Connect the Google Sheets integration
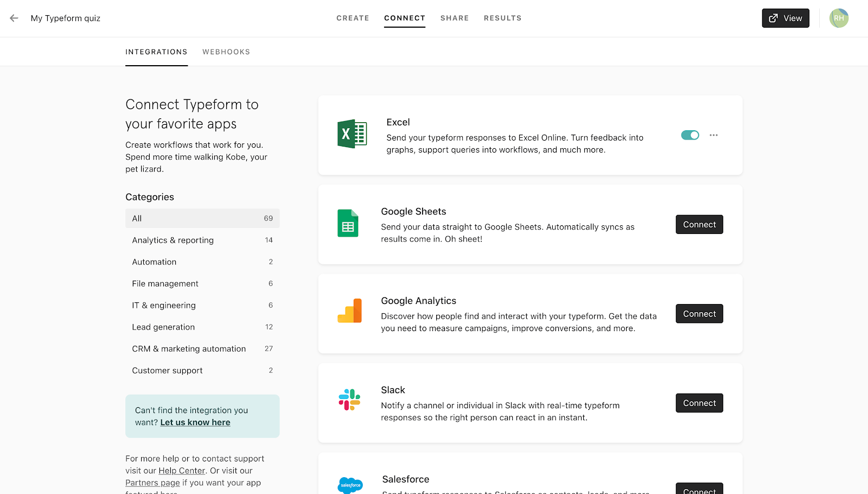Screen dimensions: 868x494 tap(699, 224)
